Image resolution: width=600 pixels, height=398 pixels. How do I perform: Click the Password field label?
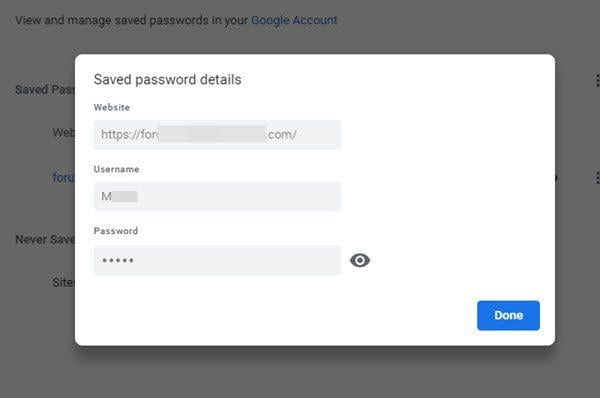point(116,231)
